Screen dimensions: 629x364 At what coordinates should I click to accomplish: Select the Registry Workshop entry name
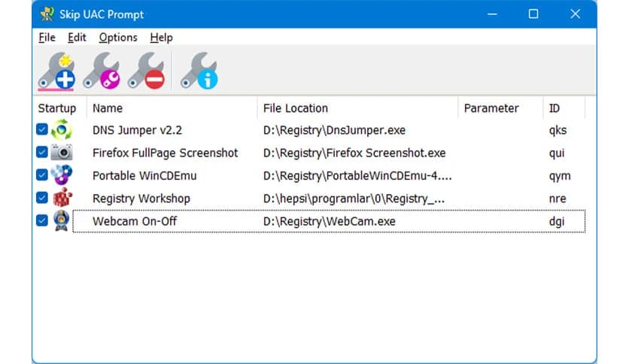point(141,199)
